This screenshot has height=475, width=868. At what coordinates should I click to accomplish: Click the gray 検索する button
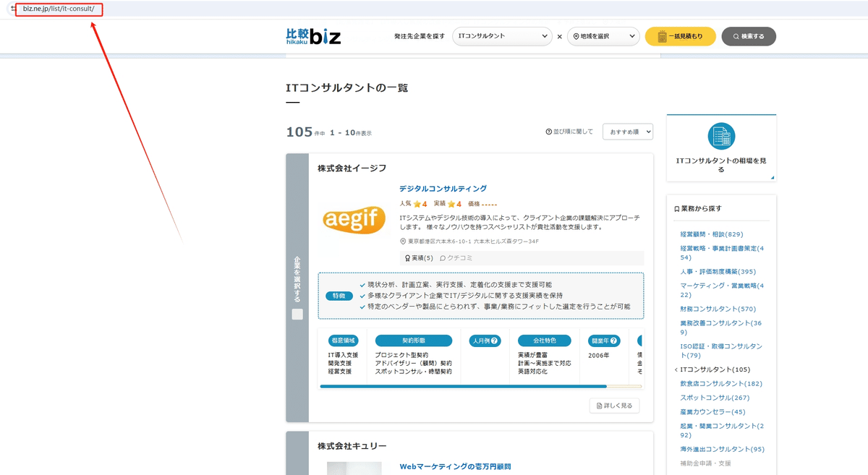(x=749, y=36)
